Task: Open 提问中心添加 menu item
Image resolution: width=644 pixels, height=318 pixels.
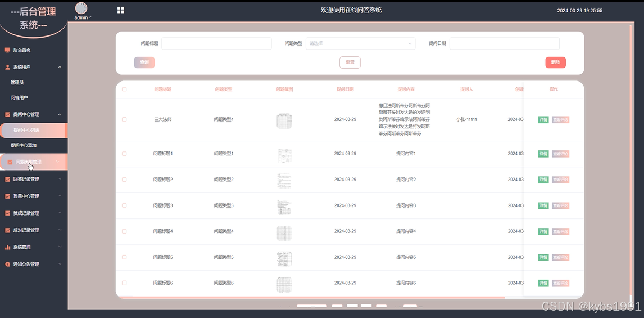Action: tap(24, 146)
